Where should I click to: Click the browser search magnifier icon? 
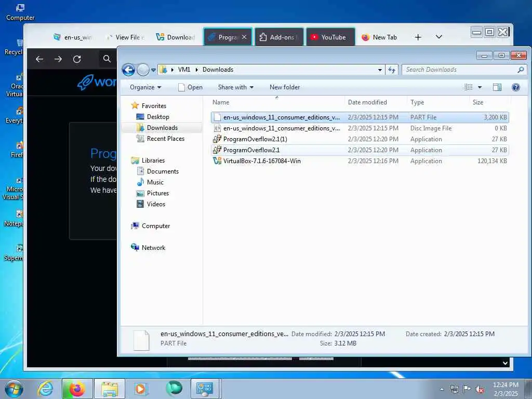coord(107,59)
